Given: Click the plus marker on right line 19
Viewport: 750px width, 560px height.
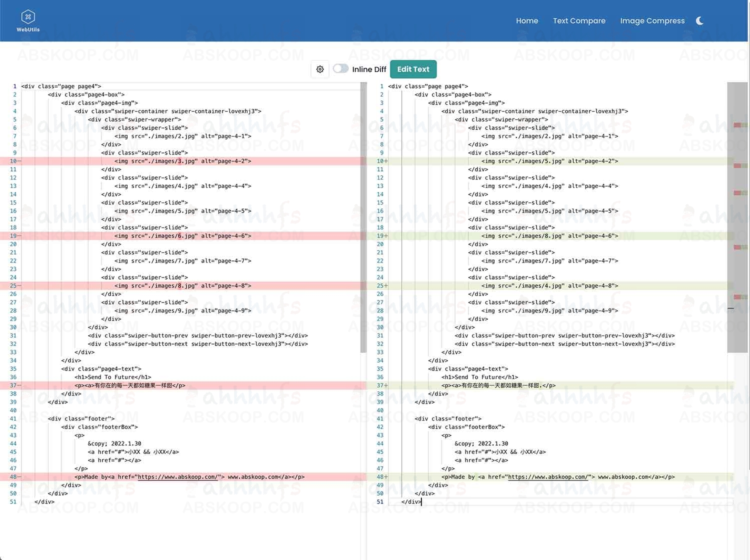Looking at the screenshot, I should (386, 236).
